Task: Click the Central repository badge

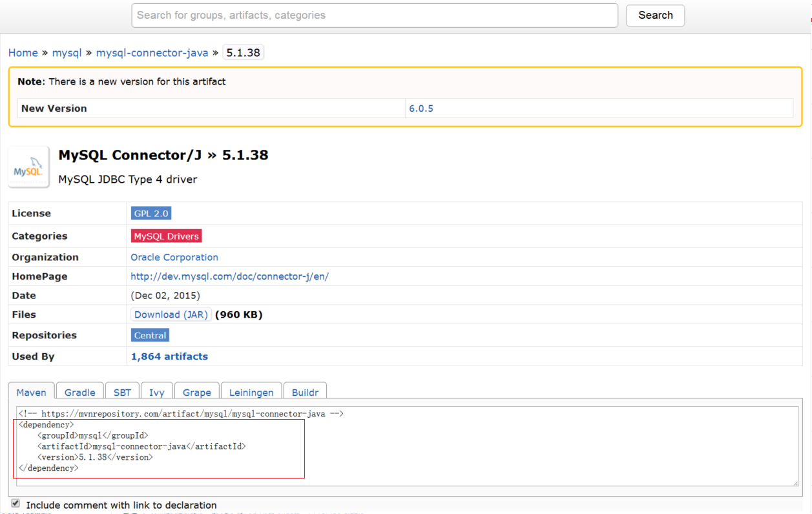Action: [x=151, y=335]
